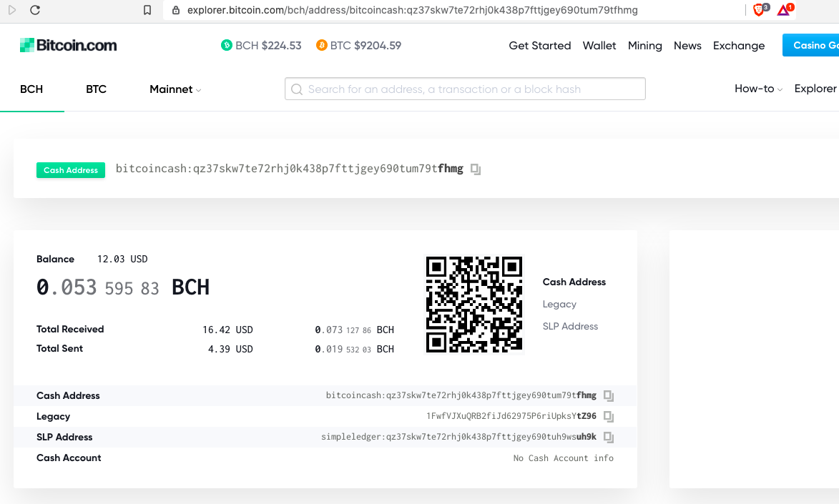This screenshot has height=504, width=839.
Task: Click the BCH $224.53 price text
Action: [x=268, y=46]
